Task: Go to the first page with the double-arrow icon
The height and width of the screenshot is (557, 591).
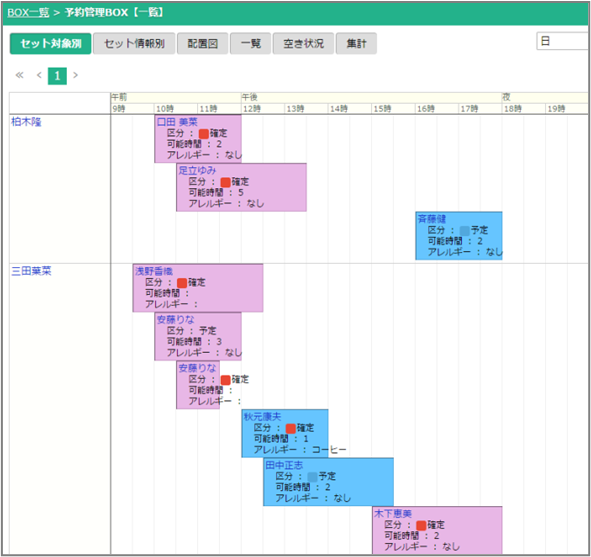Action: tap(19, 75)
